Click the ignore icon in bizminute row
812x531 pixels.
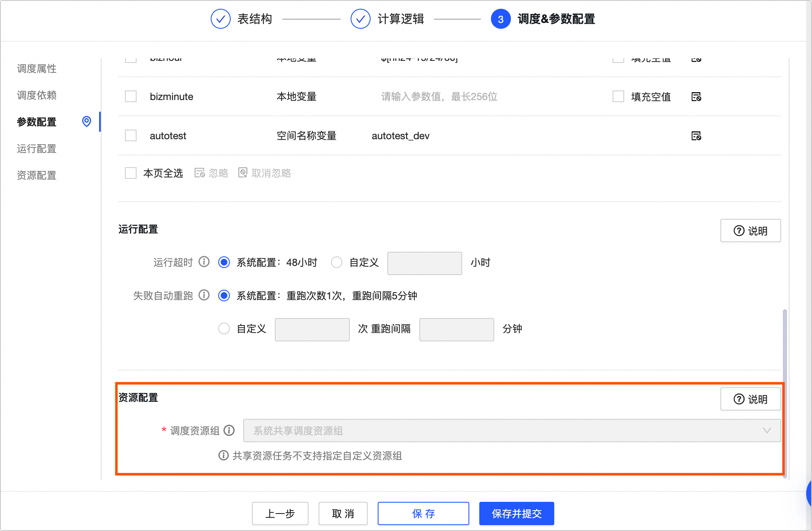pyautogui.click(x=696, y=97)
